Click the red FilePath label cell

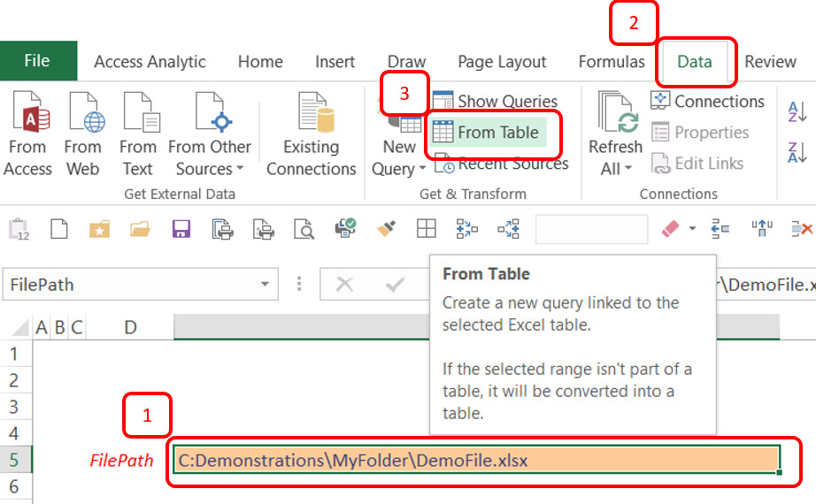click(121, 461)
